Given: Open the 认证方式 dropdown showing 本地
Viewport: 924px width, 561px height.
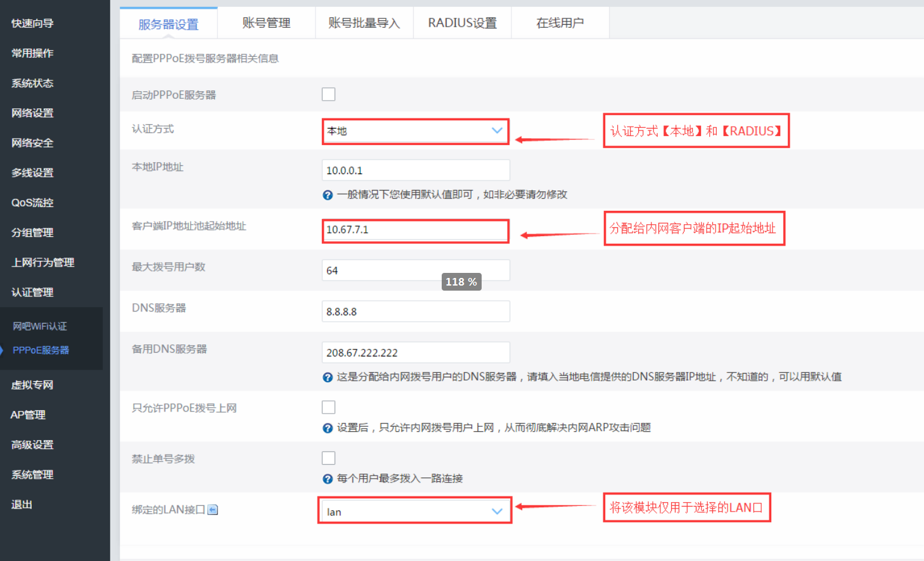Looking at the screenshot, I should (415, 131).
